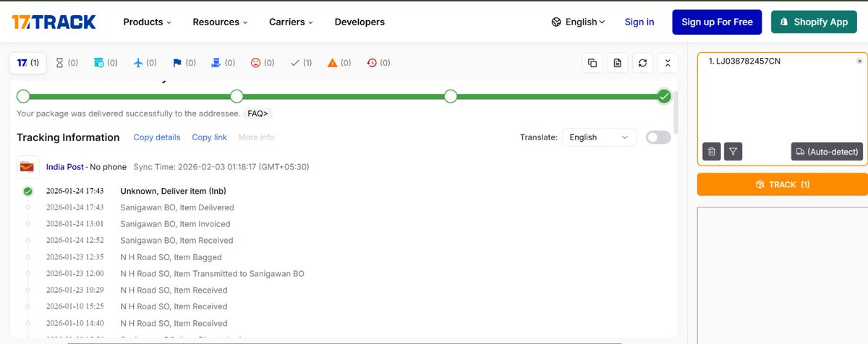Select 'Unknown, Deliver item (Inb)' event
The height and width of the screenshot is (344, 868).
(174, 192)
